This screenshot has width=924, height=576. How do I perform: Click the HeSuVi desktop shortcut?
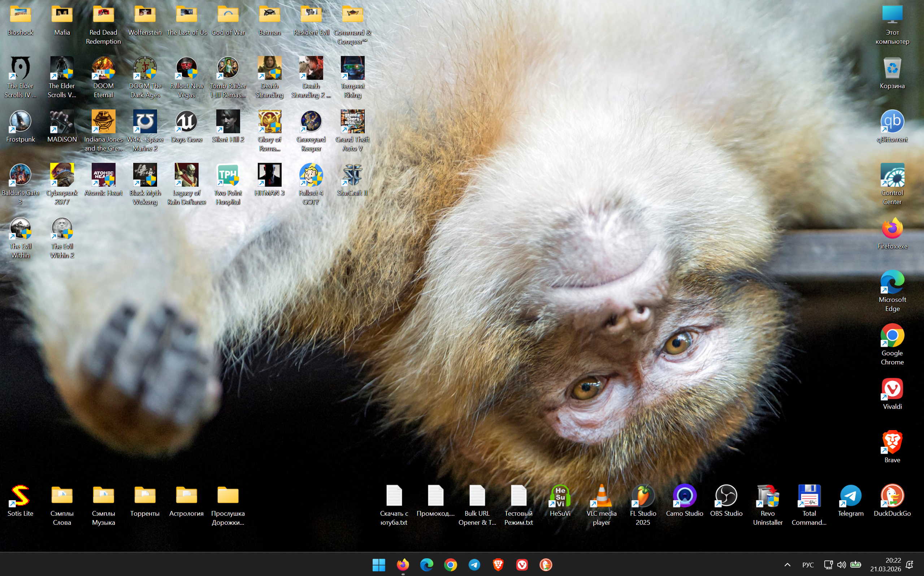pyautogui.click(x=560, y=496)
